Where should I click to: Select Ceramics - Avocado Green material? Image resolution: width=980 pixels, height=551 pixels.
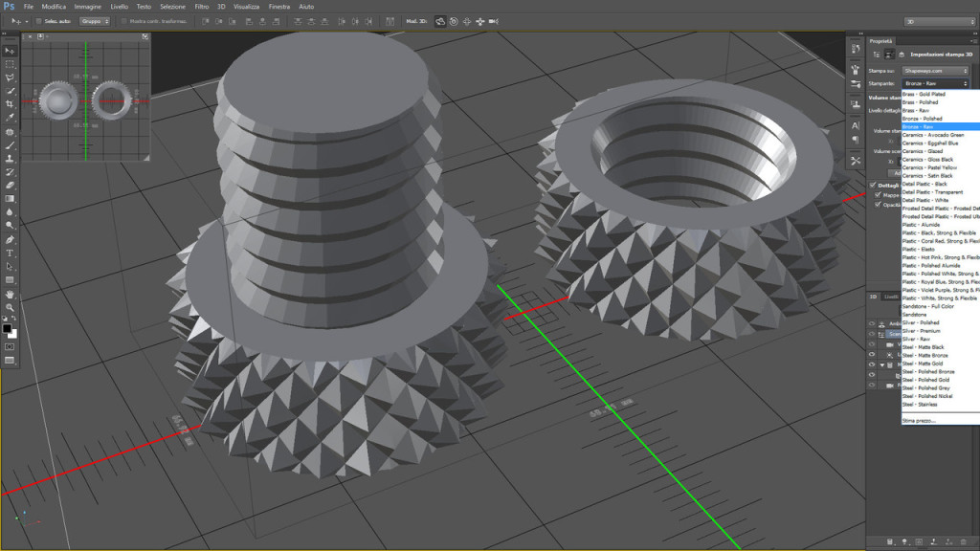(932, 135)
